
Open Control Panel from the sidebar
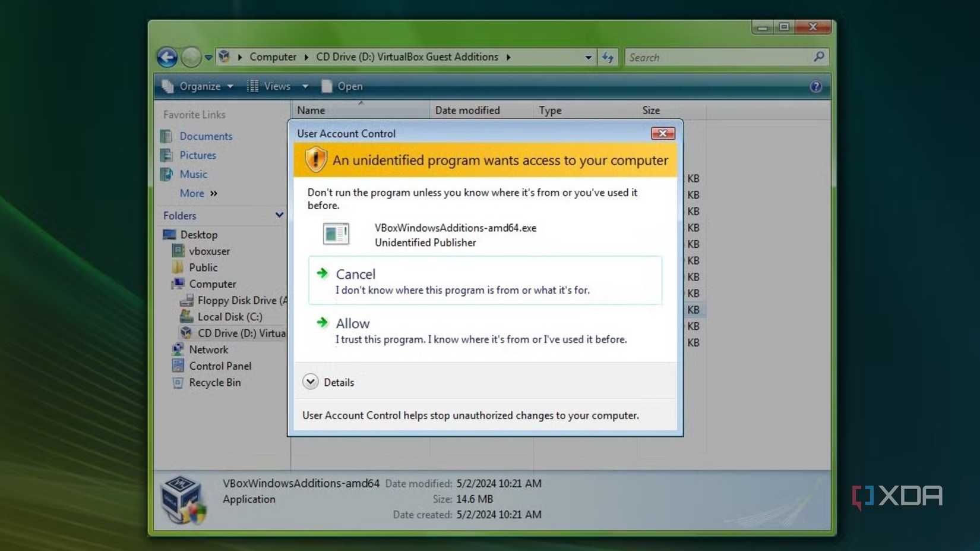220,366
